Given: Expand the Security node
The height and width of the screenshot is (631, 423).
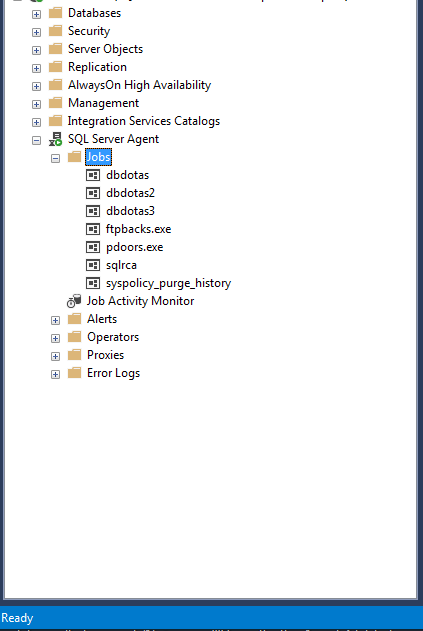Looking at the screenshot, I should [x=36, y=32].
